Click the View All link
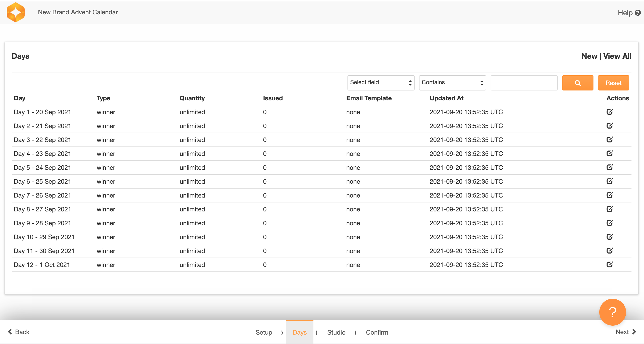The width and height of the screenshot is (644, 344). [x=617, y=56]
